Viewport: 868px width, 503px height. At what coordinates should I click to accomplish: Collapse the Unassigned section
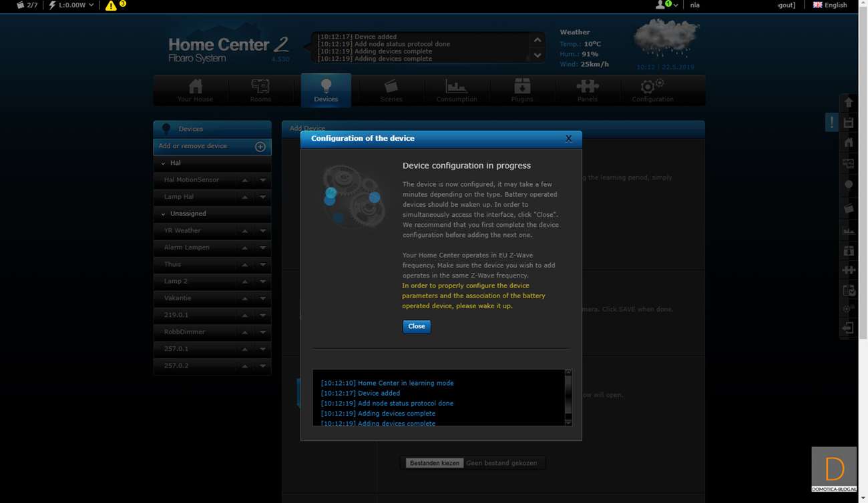(164, 213)
